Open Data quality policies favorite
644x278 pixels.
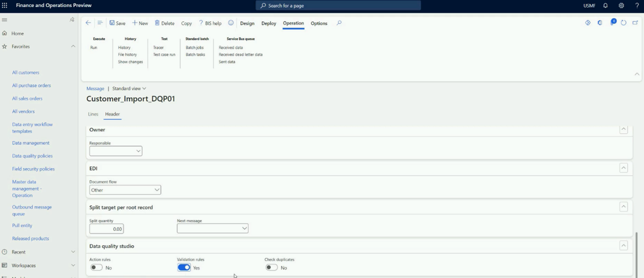32,156
